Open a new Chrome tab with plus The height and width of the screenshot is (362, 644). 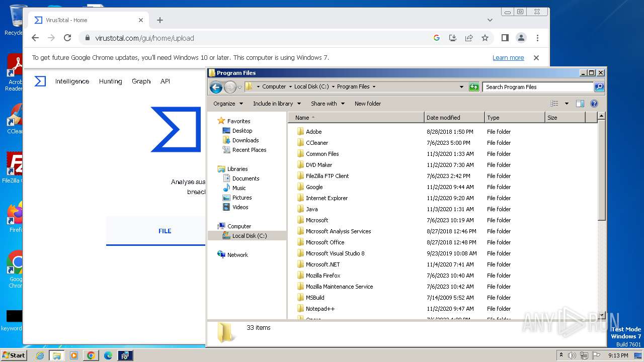point(160,20)
